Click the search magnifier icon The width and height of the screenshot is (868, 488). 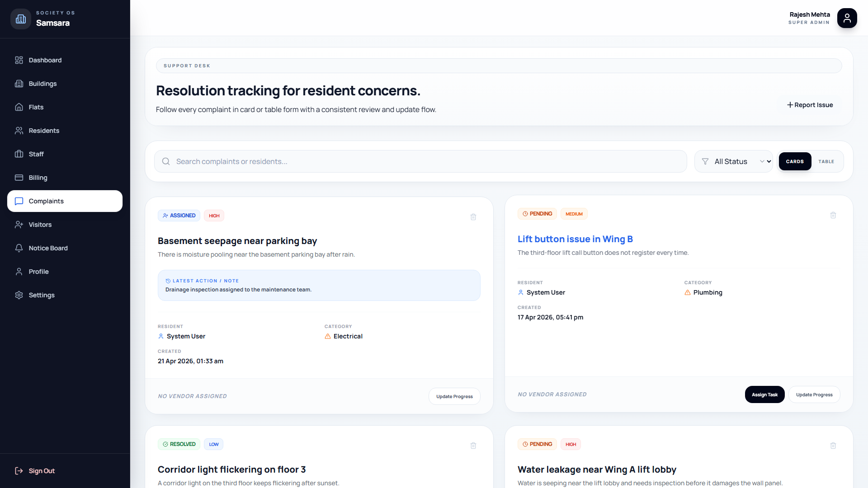point(166,161)
